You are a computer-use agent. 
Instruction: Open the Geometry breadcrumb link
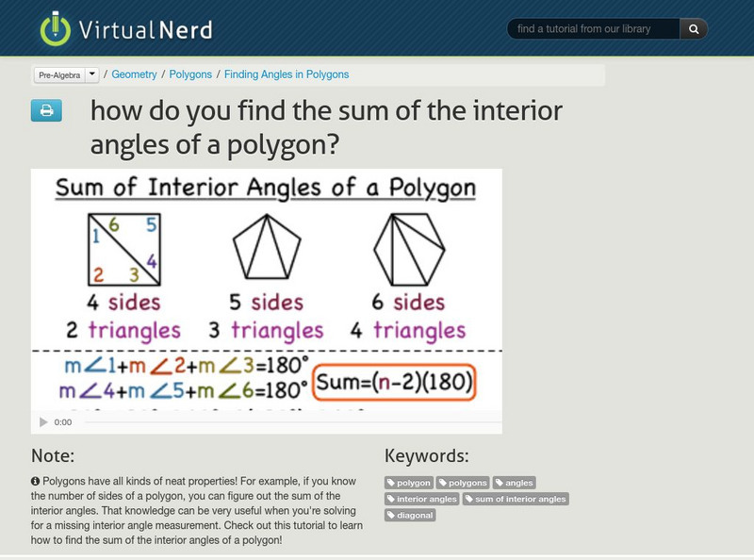coord(134,74)
